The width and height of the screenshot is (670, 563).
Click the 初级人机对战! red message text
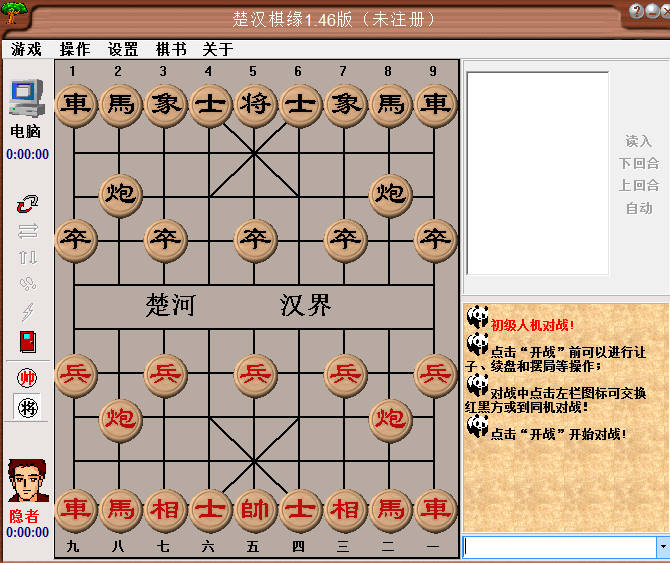[532, 325]
